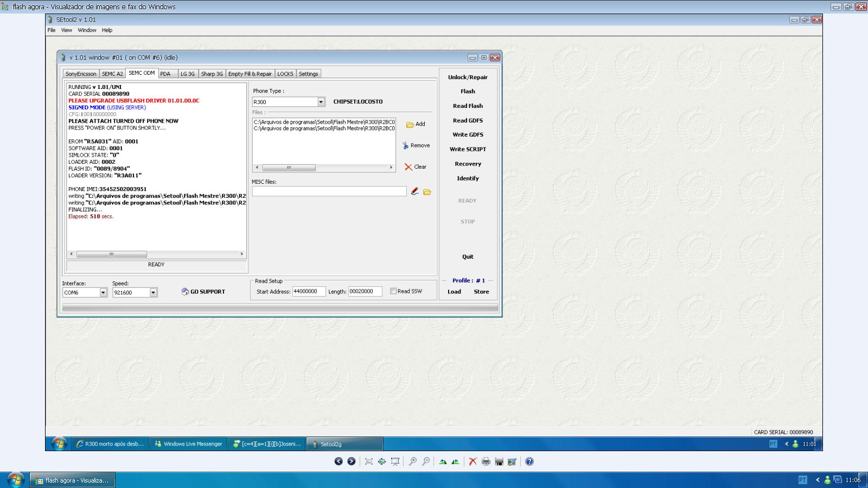Open the Help menu
The width and height of the screenshot is (868, 488).
(107, 30)
